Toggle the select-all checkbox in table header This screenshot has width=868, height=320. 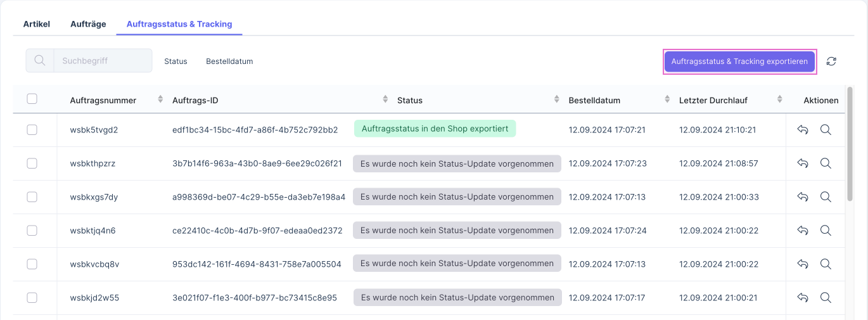[x=32, y=99]
